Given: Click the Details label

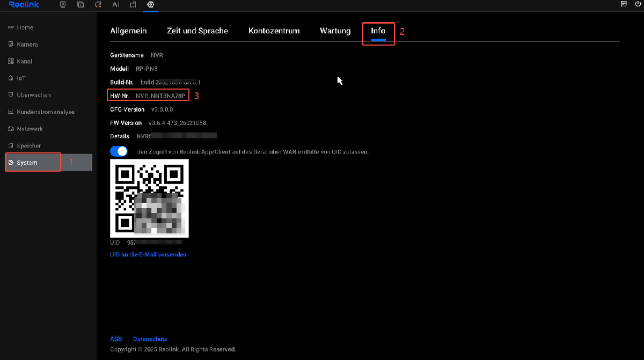Looking at the screenshot, I should pyautogui.click(x=120, y=136).
